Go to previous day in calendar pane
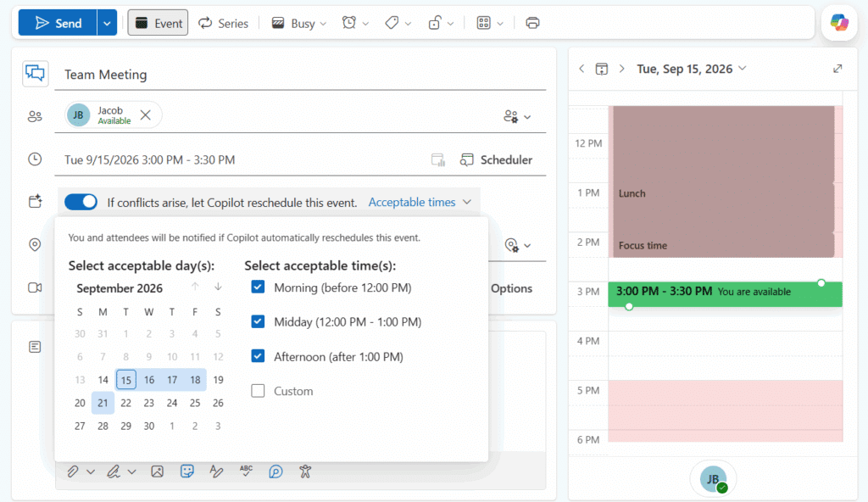This screenshot has width=868, height=502. (581, 69)
